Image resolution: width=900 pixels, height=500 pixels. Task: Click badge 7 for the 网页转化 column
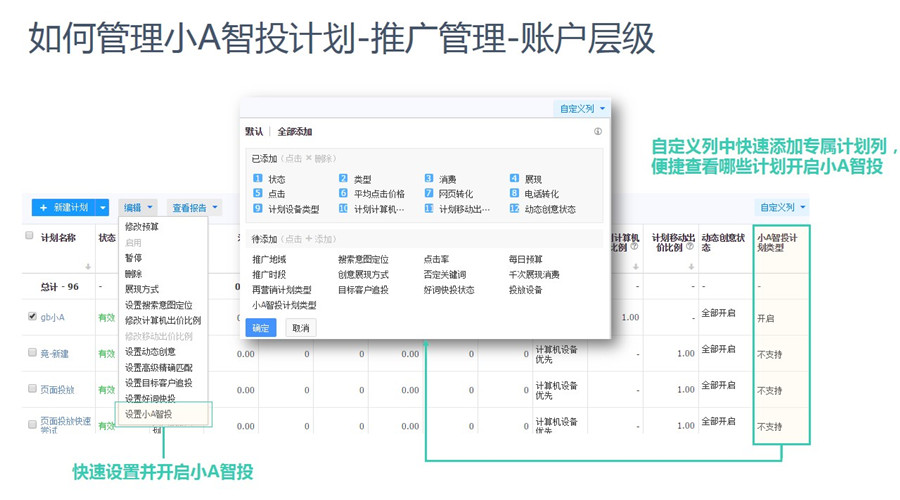(x=429, y=193)
